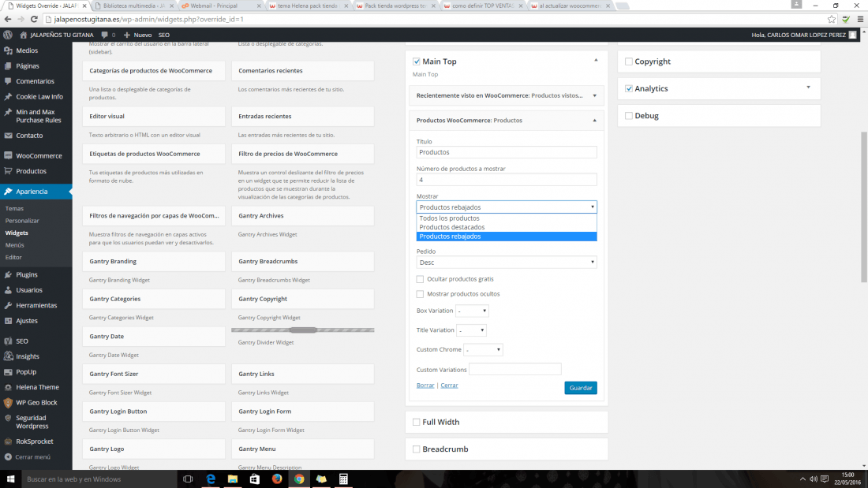The width and height of the screenshot is (868, 488).
Task: Uncheck the Analytics checkbox
Action: (628, 88)
